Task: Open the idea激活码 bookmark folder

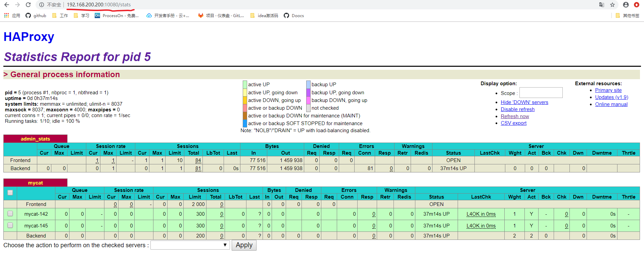Action: pyautogui.click(x=264, y=15)
